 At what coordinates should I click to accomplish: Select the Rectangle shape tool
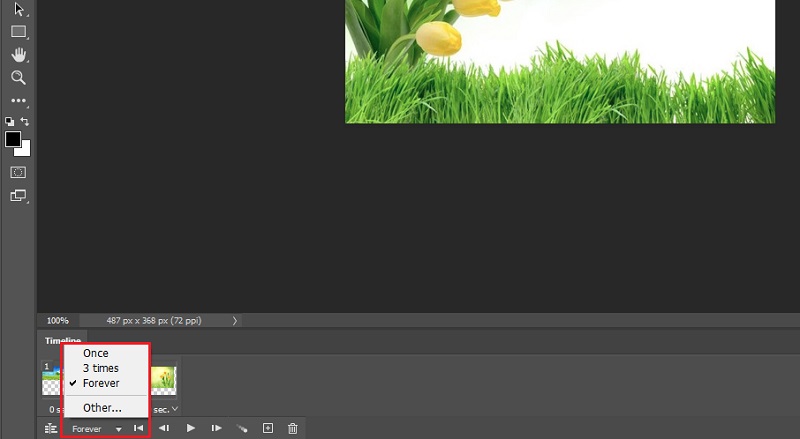[18, 32]
